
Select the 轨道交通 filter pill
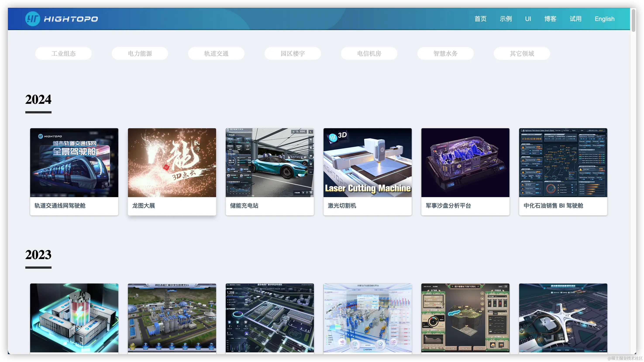[216, 53]
